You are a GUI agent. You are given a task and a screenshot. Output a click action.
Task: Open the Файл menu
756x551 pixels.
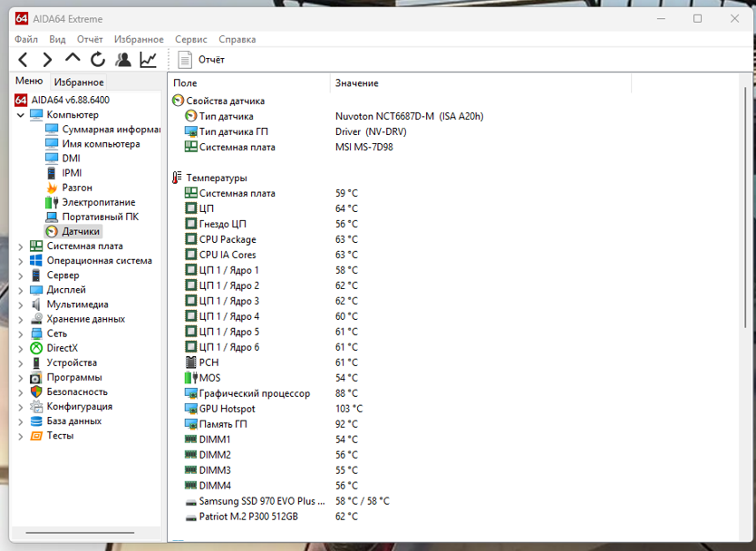point(26,40)
